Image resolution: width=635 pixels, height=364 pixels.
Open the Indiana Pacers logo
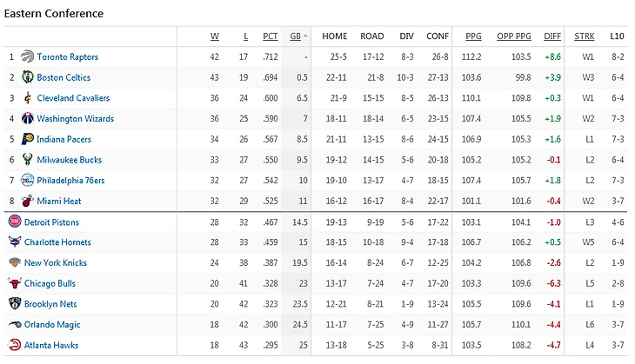pos(28,139)
